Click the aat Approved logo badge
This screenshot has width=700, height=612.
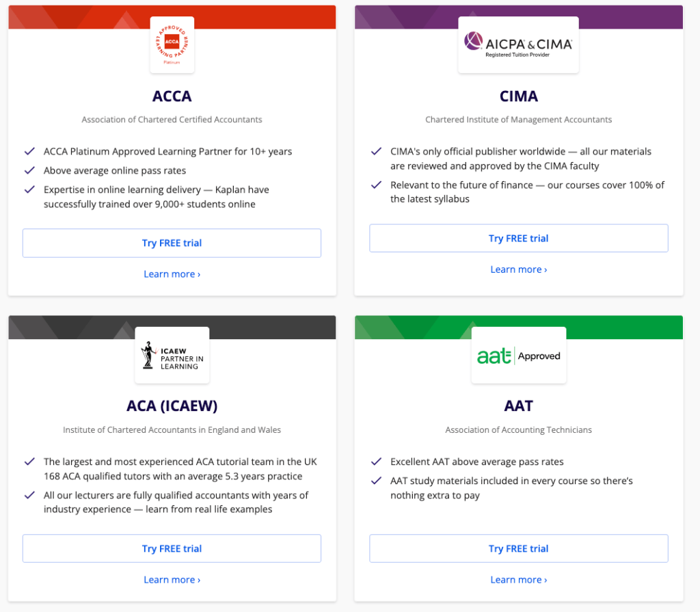518,355
